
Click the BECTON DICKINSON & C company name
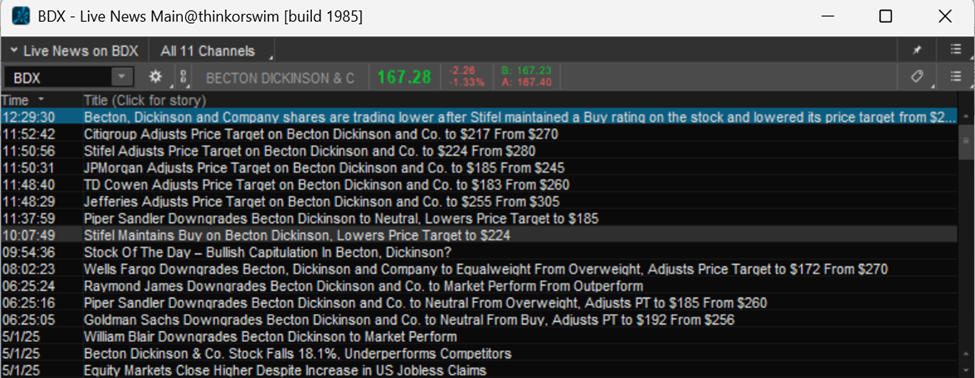(x=280, y=78)
